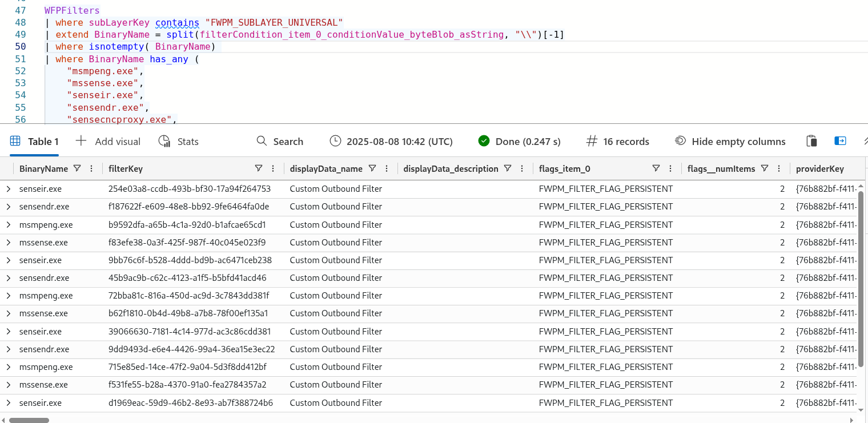The height and width of the screenshot is (423, 868).
Task: Filter the flags_item_0 column
Action: [x=656, y=168]
